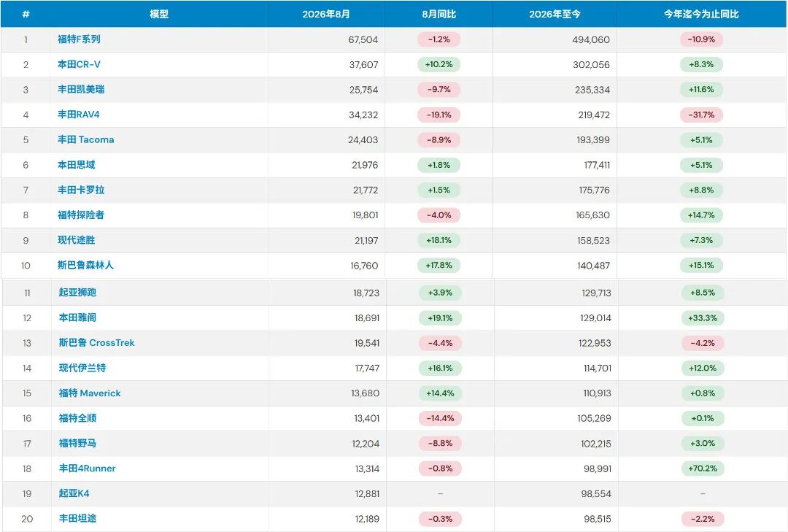The width and height of the screenshot is (788, 532).
Task: Click the # rank column header
Action: point(26,14)
